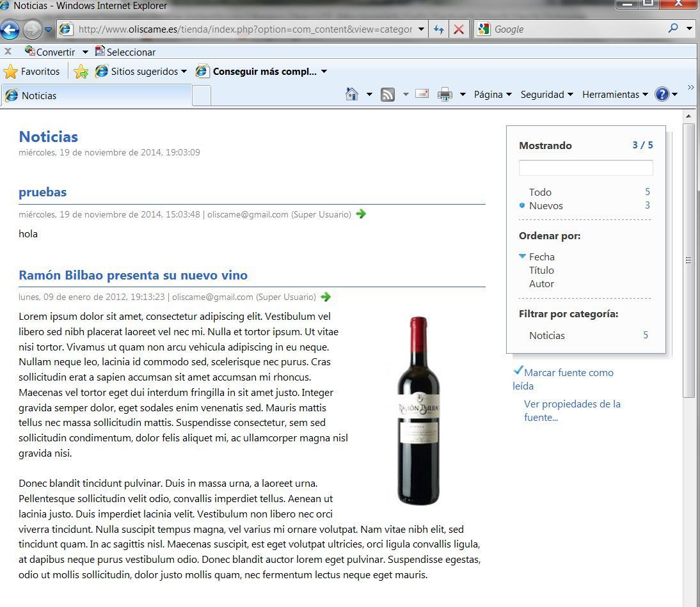700x607 pixels.
Task: Expand the feeds dropdown arrow
Action: tap(406, 95)
